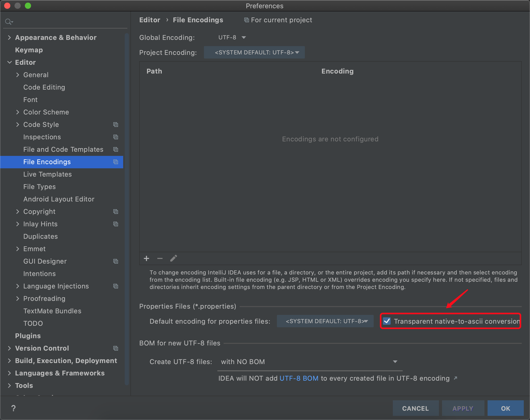Open the Keymap settings page
The width and height of the screenshot is (530, 420).
pos(29,50)
